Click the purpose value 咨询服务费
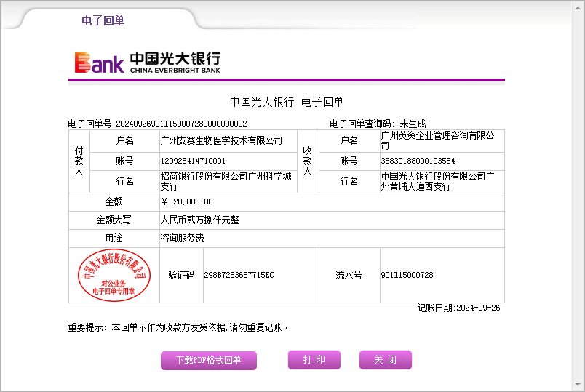This screenshot has width=585, height=392. (x=182, y=239)
